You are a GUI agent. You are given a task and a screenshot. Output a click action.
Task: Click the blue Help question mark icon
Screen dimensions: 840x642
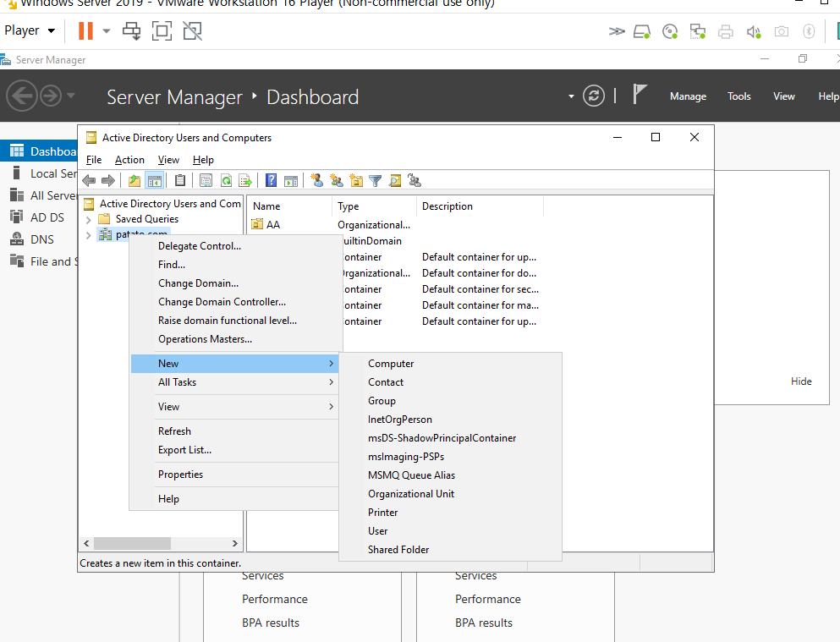(x=271, y=180)
